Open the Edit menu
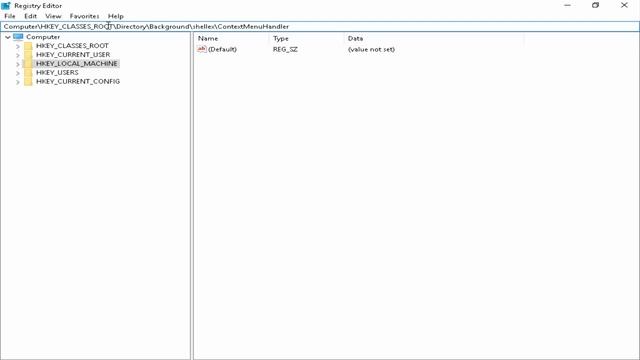The width and height of the screenshot is (640, 360). pyautogui.click(x=31, y=16)
